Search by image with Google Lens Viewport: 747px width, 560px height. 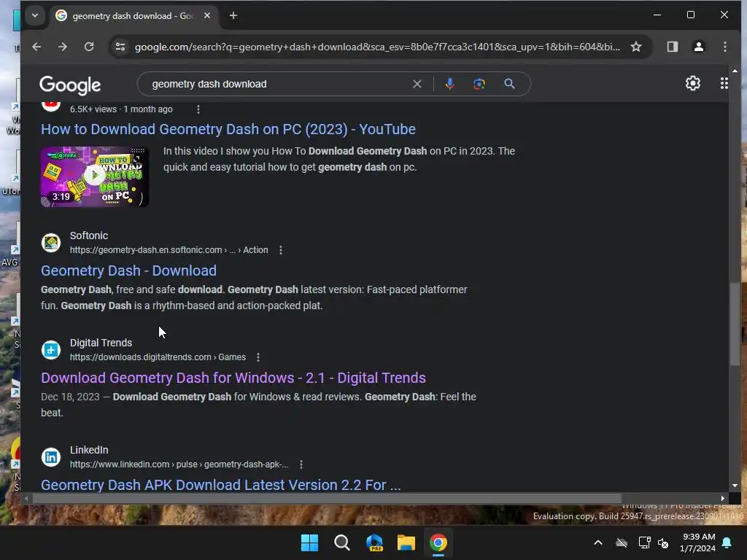pos(479,85)
